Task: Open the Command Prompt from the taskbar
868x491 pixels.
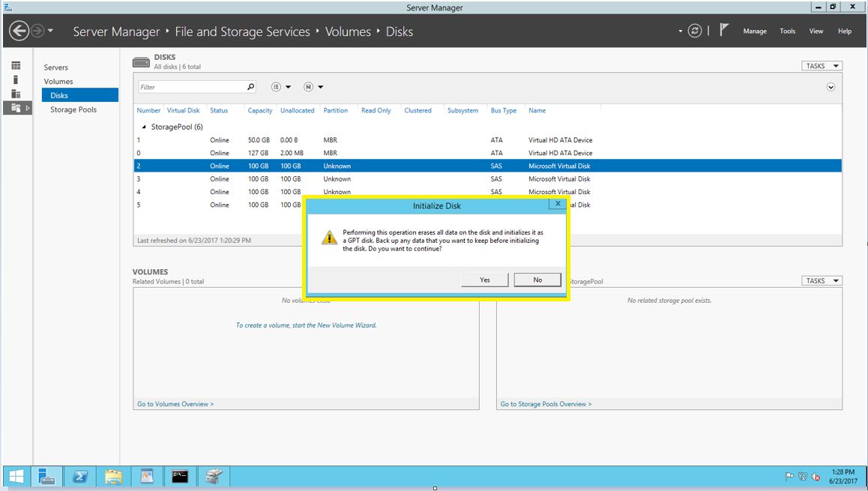Action: click(x=180, y=476)
